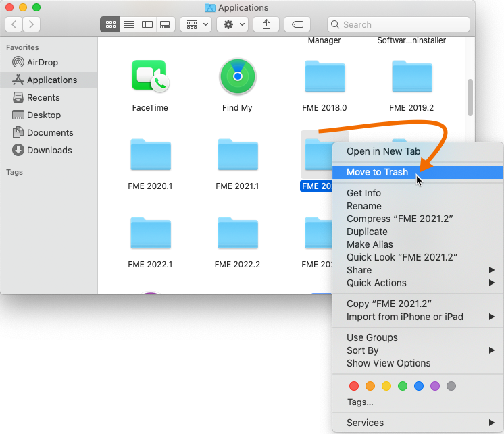Apply the green tag color

[x=403, y=386]
